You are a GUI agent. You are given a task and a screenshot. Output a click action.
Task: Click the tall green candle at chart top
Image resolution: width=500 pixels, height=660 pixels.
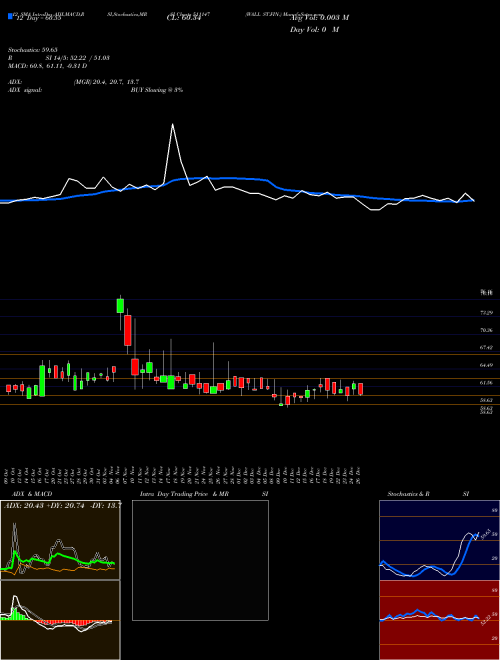tap(120, 306)
